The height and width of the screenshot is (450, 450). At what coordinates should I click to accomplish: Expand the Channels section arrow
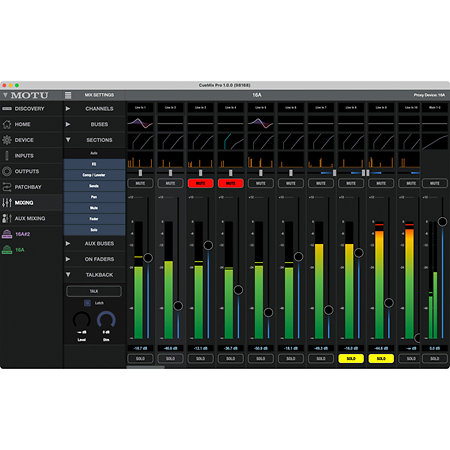point(68,109)
